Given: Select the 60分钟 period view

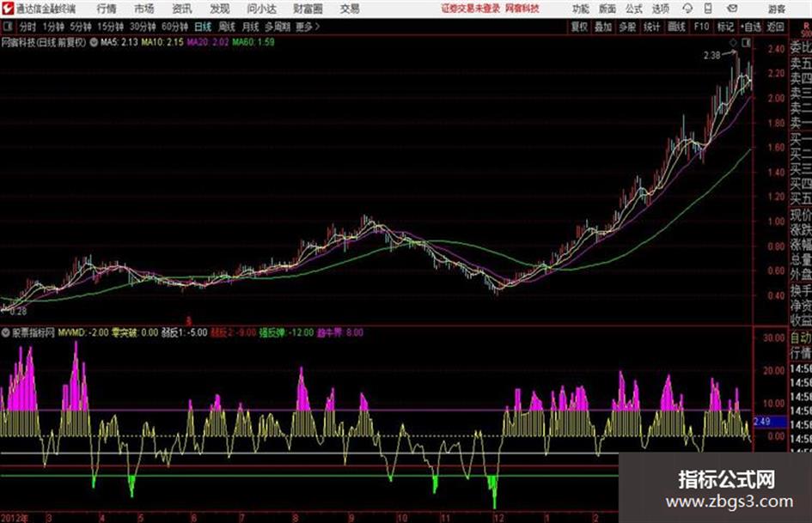Looking at the screenshot, I should tap(175, 27).
